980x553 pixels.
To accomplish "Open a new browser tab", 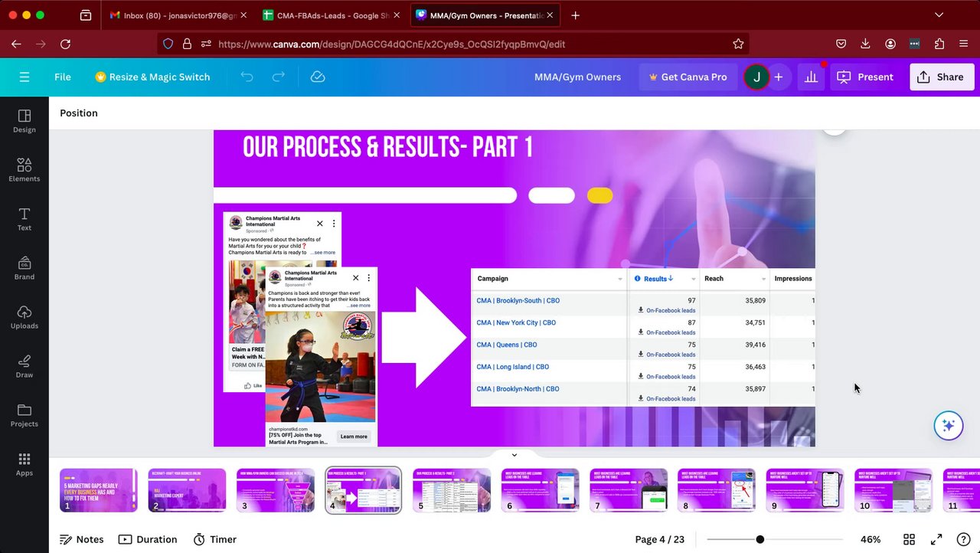I will pos(575,15).
